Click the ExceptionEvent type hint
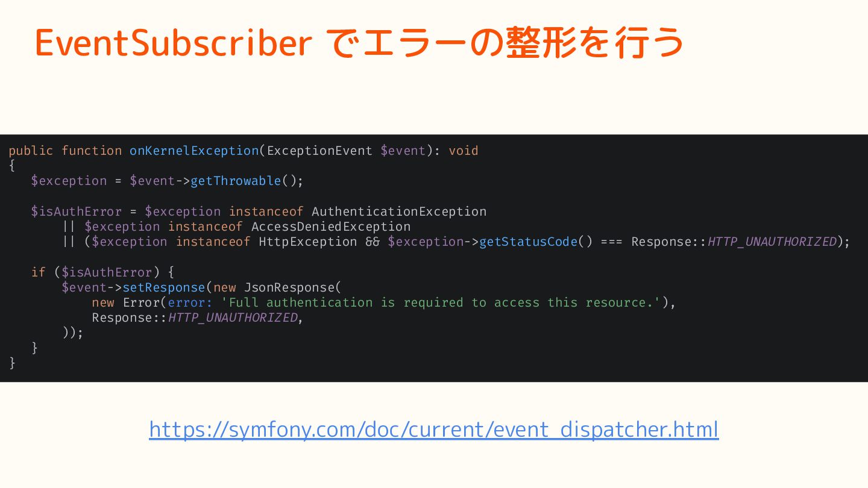This screenshot has height=488, width=868. coord(319,151)
